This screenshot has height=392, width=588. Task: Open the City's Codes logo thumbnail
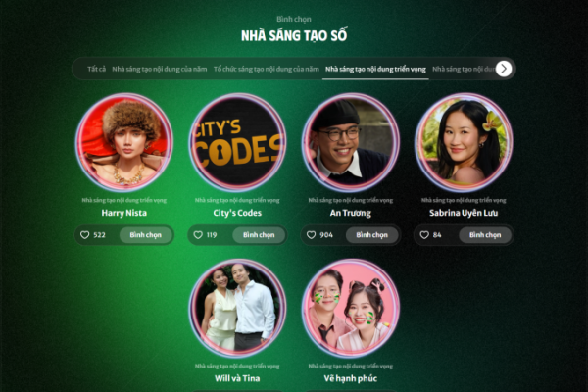(237, 142)
